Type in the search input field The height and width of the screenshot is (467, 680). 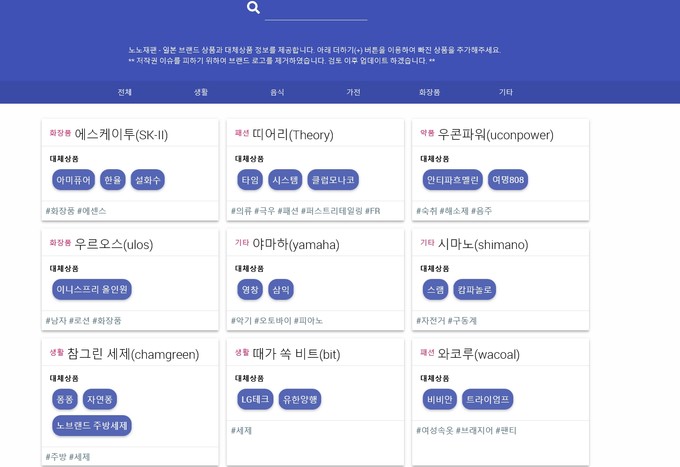316,11
